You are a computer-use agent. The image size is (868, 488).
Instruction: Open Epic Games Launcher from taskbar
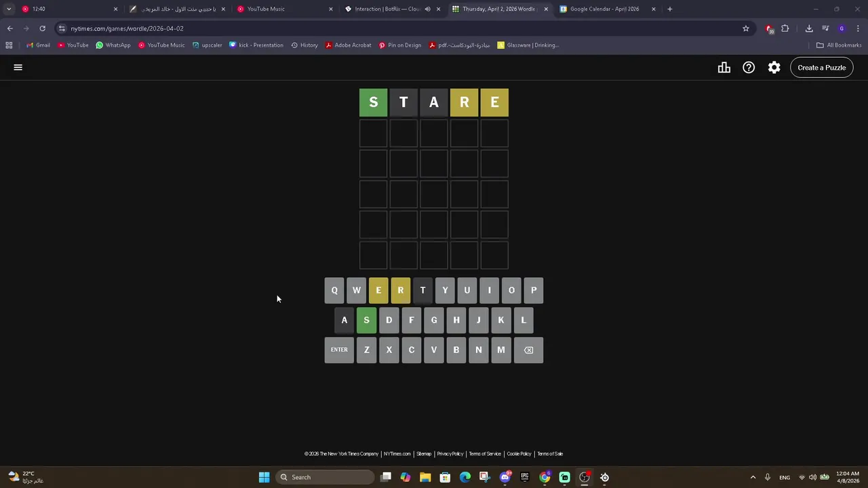point(524,477)
